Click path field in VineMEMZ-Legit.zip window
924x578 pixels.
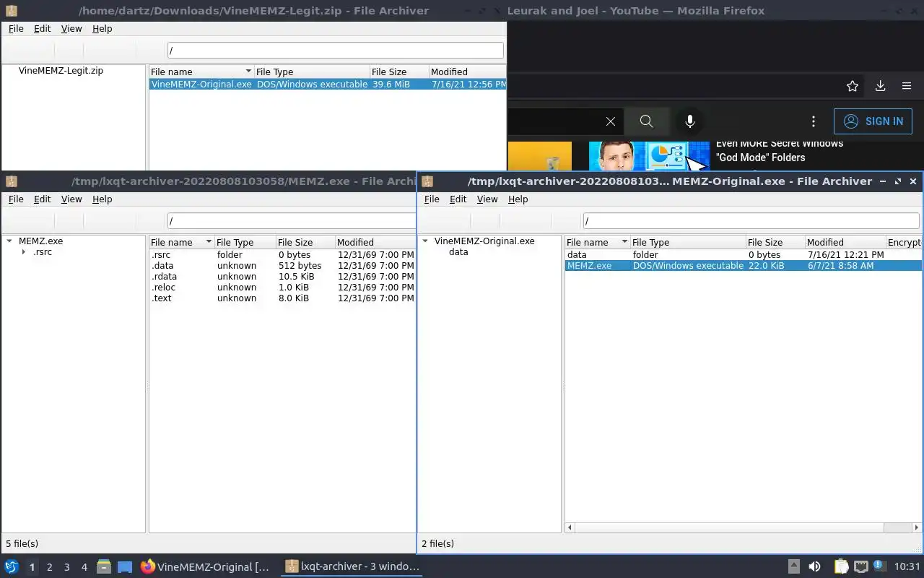tap(336, 50)
